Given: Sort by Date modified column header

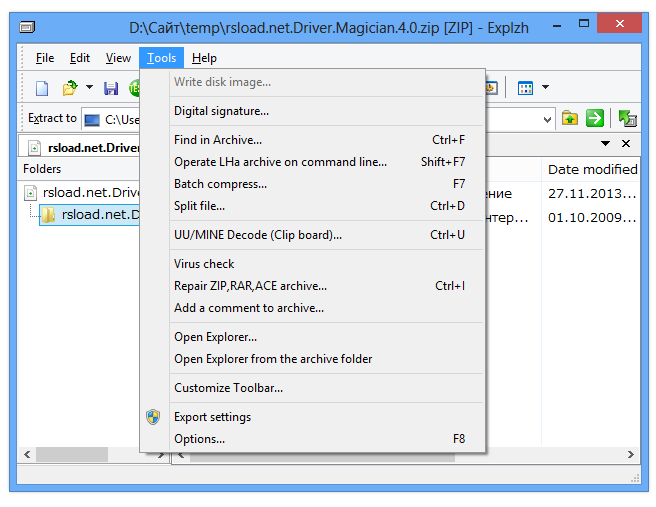Looking at the screenshot, I should coord(592,169).
